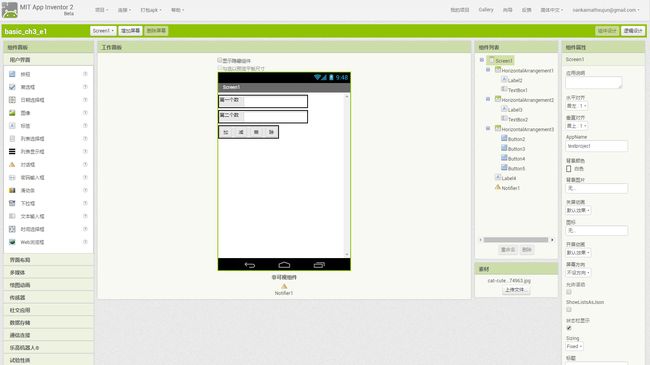Screen dimensions: 650x365
Task: Open the Projects (项目) menu
Action: (x=101, y=10)
